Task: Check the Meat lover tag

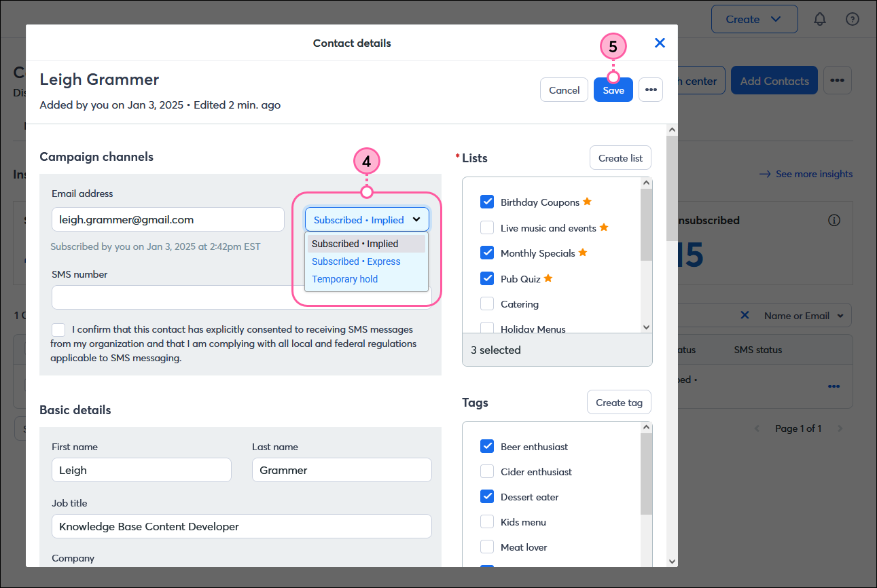Action: [487, 547]
